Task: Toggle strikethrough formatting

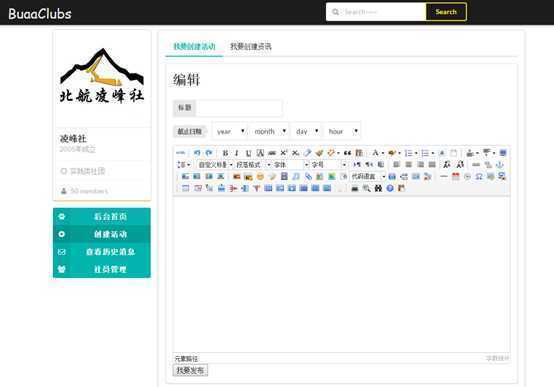Action: [272, 153]
